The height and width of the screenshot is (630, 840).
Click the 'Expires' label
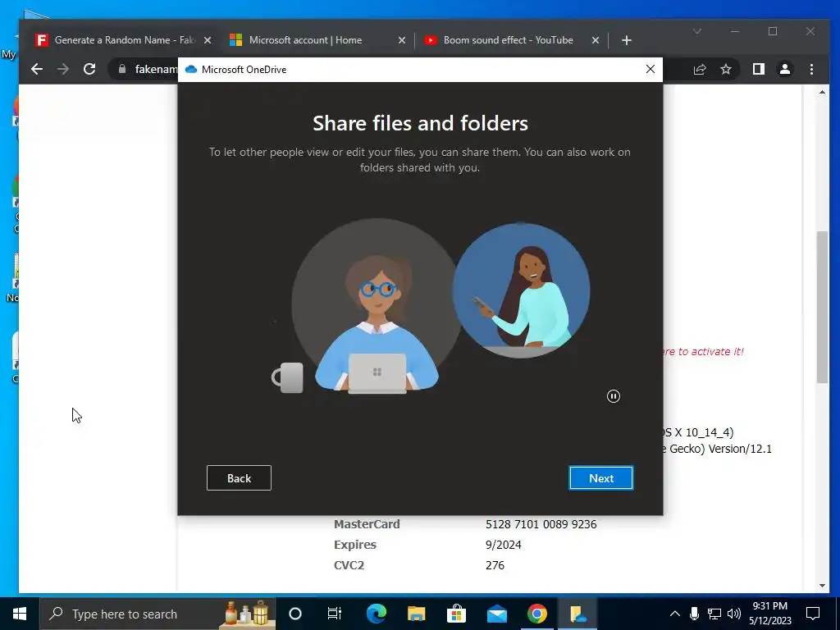click(x=354, y=545)
